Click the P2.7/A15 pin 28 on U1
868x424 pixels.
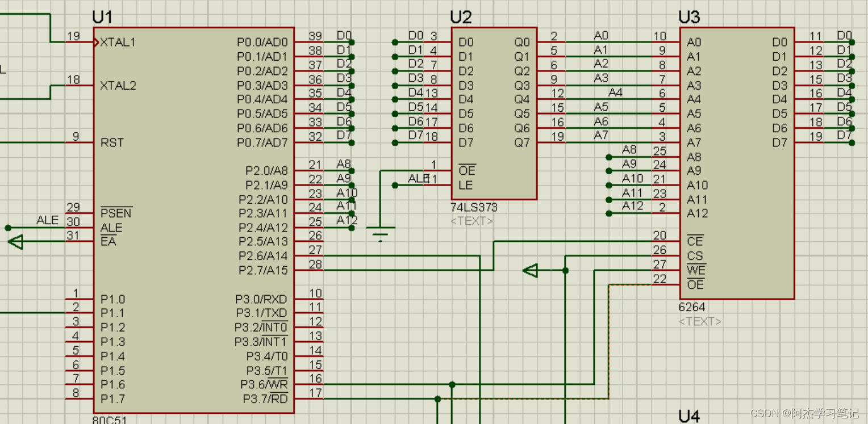[x=308, y=270]
